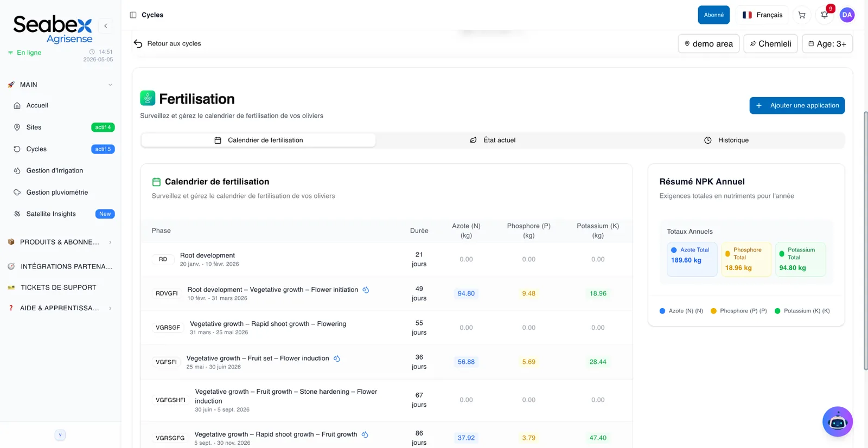Open the Français language selector
Screen dimensions: 868x448
[762, 15]
